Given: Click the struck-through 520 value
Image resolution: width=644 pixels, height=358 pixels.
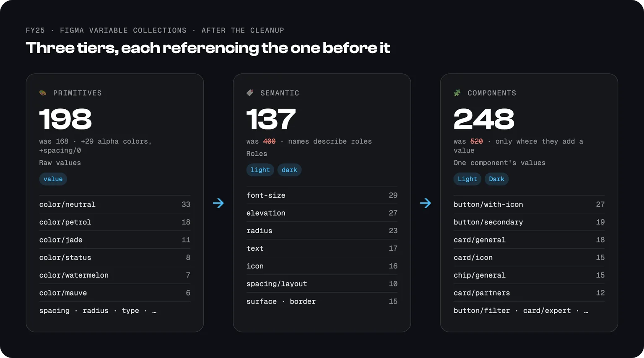Looking at the screenshot, I should (476, 142).
